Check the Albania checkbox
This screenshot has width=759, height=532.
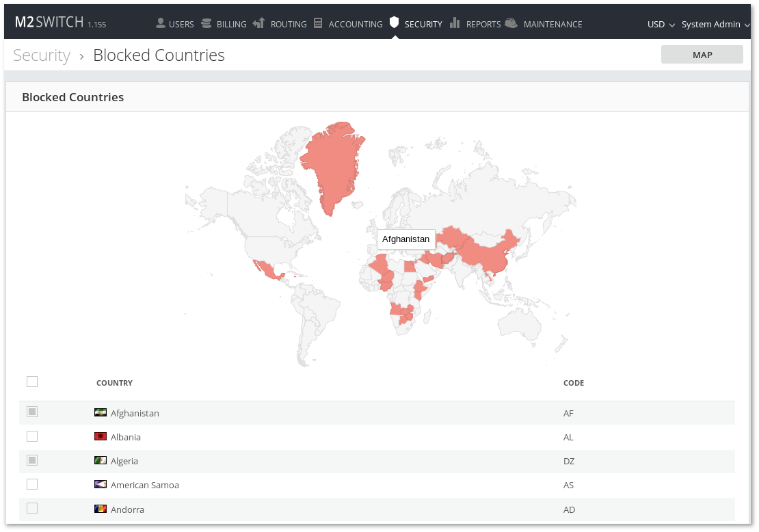(32, 436)
